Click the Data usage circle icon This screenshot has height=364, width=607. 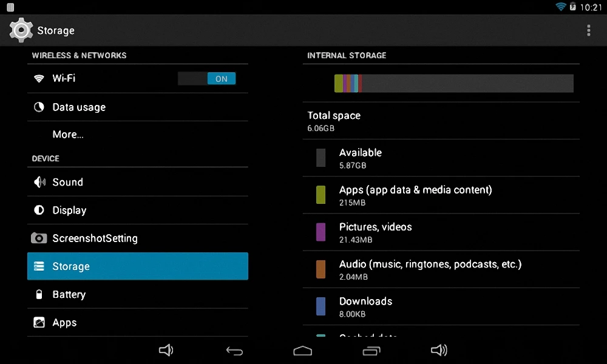[39, 107]
